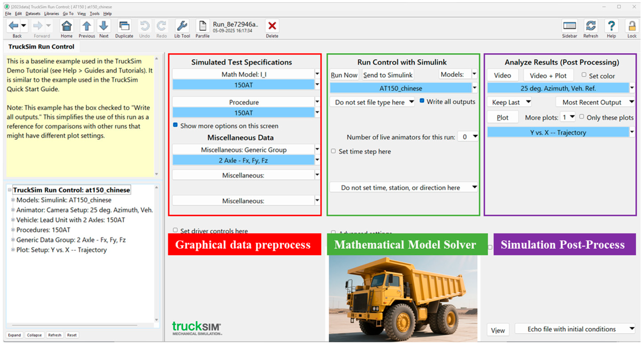This screenshot has width=644, height=344.
Task: Enable Set time step here checkbox
Action: 333,151
